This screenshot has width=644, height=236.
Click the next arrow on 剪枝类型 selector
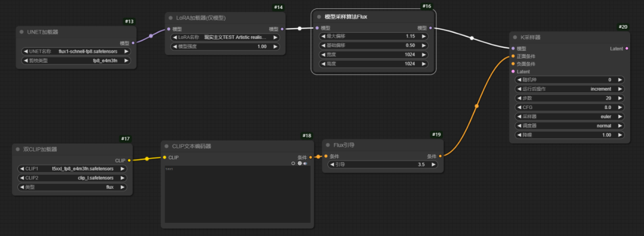126,61
